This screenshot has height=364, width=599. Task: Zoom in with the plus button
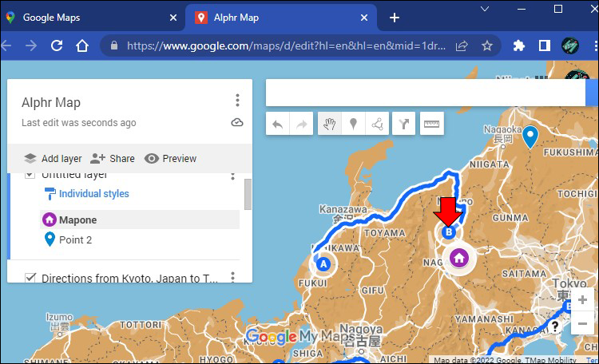click(x=582, y=300)
